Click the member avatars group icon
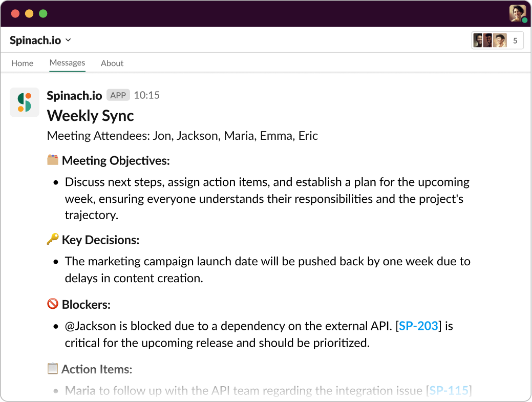Image resolution: width=532 pixels, height=402 pixels. (x=490, y=40)
